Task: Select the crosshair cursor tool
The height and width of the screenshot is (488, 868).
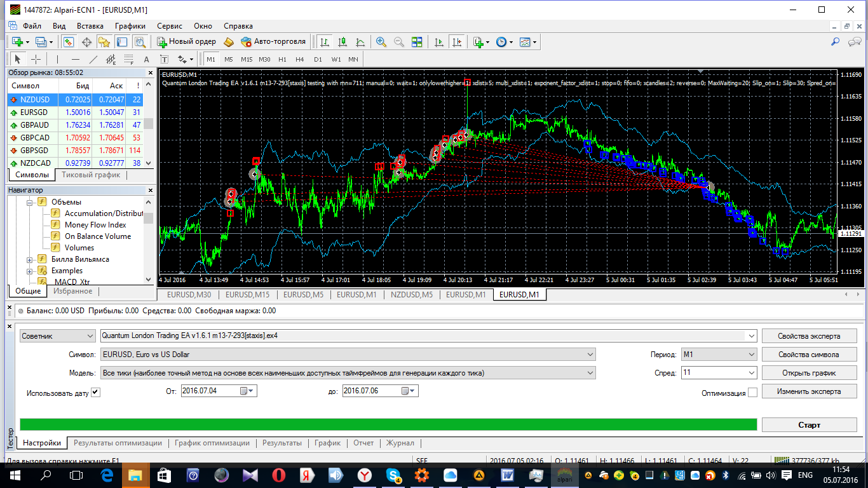Action: pyautogui.click(x=36, y=59)
